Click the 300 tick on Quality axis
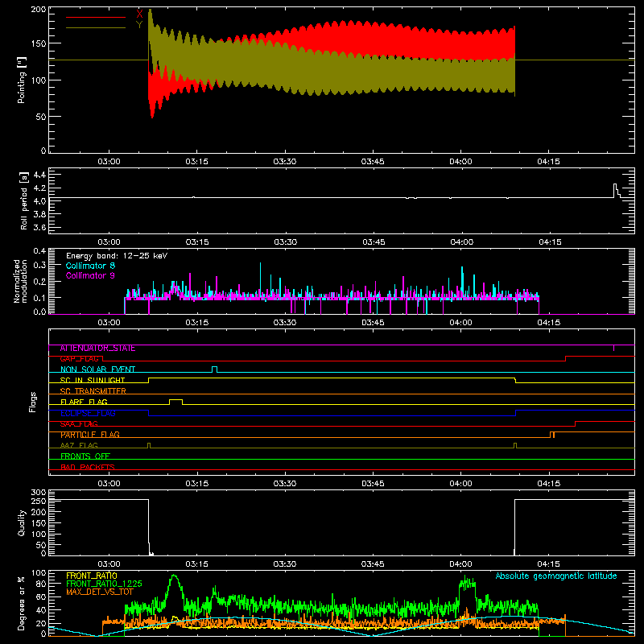This screenshot has width=644, height=644. 39,493
